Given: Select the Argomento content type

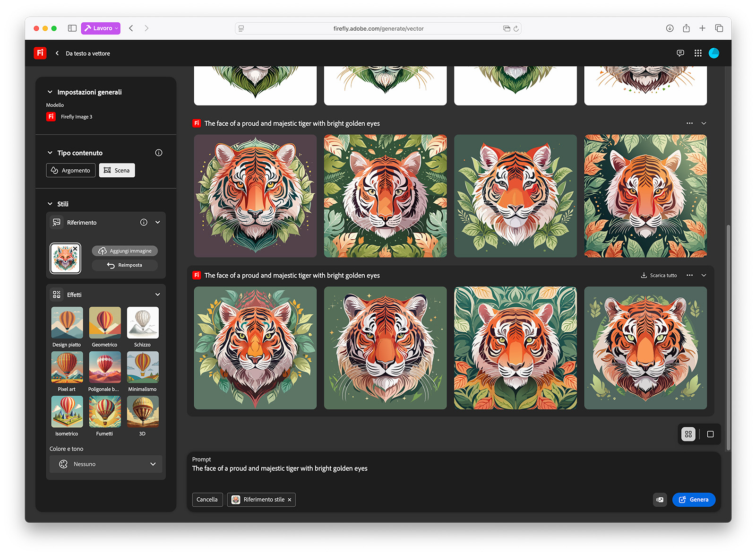Looking at the screenshot, I should click(x=71, y=170).
